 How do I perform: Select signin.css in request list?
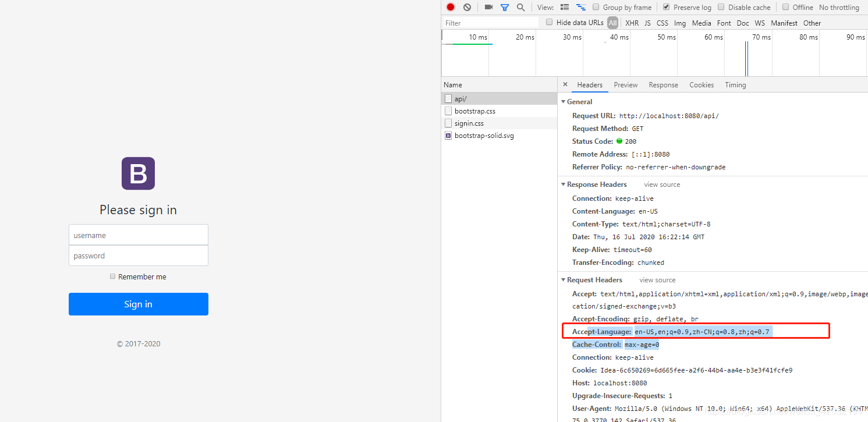pyautogui.click(x=499, y=123)
